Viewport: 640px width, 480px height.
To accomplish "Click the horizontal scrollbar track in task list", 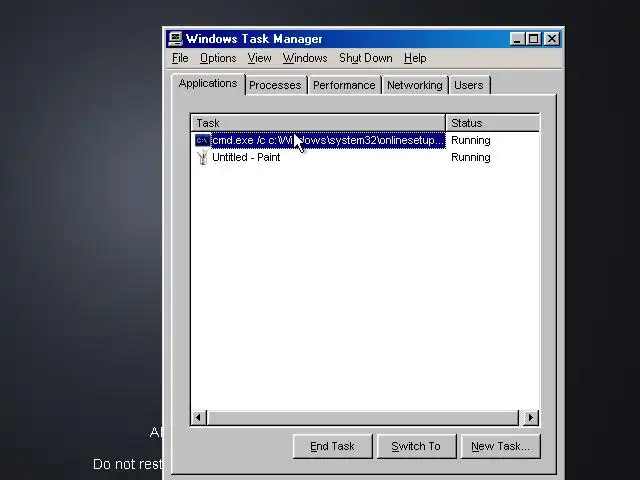I will (x=363, y=418).
